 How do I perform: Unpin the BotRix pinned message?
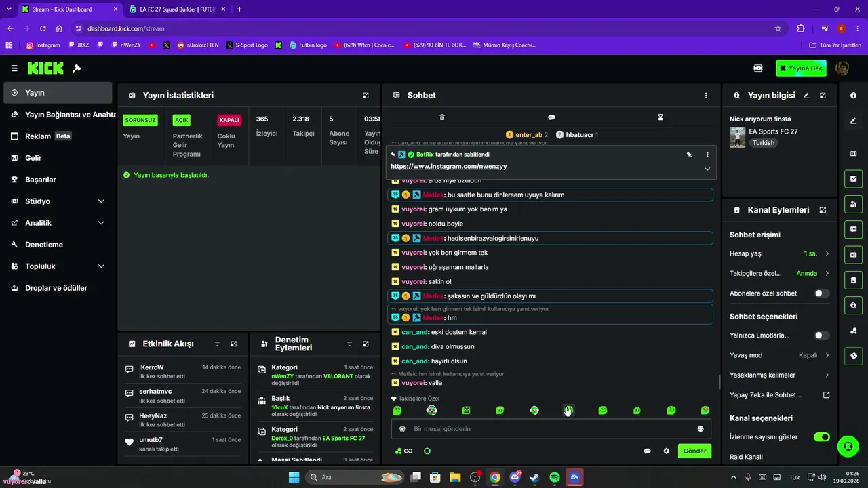(689, 155)
